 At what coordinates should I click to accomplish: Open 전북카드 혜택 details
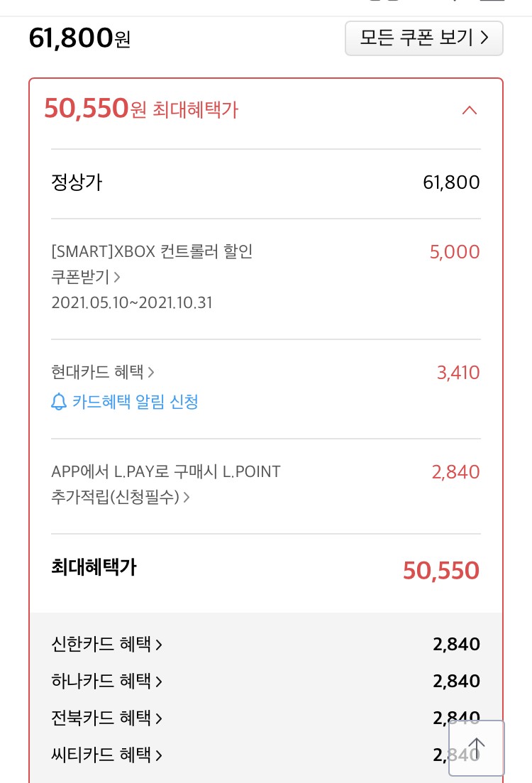click(x=107, y=718)
